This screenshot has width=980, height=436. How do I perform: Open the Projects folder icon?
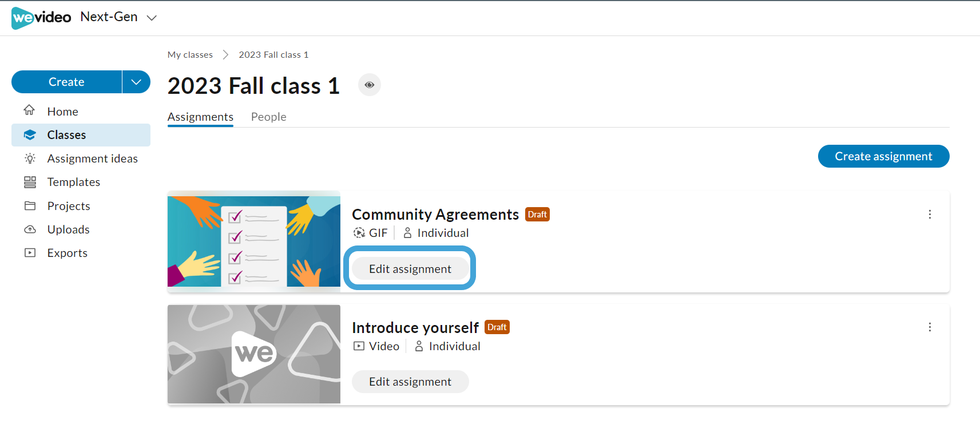[x=30, y=205]
